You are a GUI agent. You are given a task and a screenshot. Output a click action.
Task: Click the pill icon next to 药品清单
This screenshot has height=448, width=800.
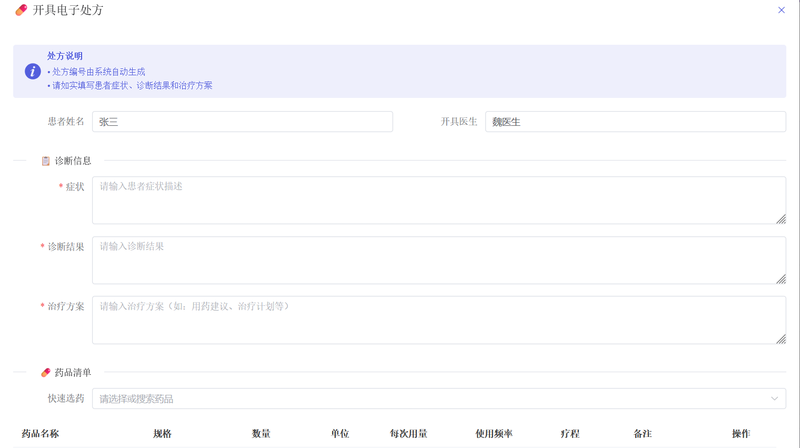[45, 372]
